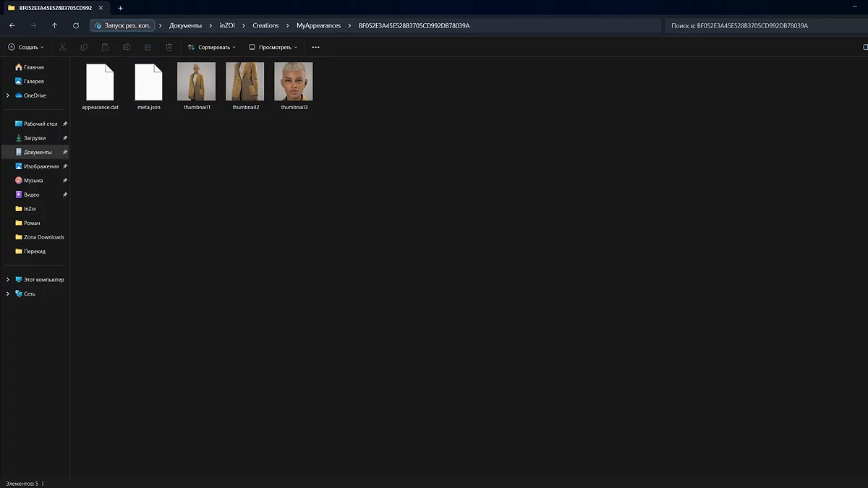Screen dimensions: 868x488
Task: Select the meta.json file
Action: point(149,87)
